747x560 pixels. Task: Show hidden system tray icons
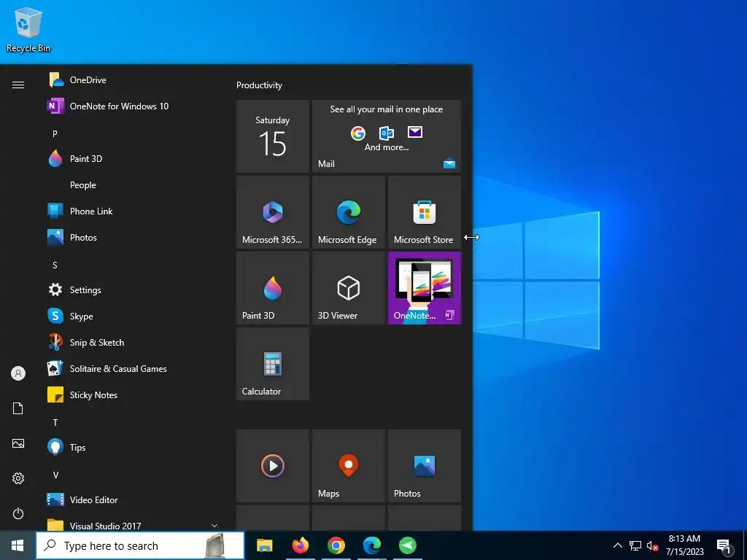[x=617, y=545]
